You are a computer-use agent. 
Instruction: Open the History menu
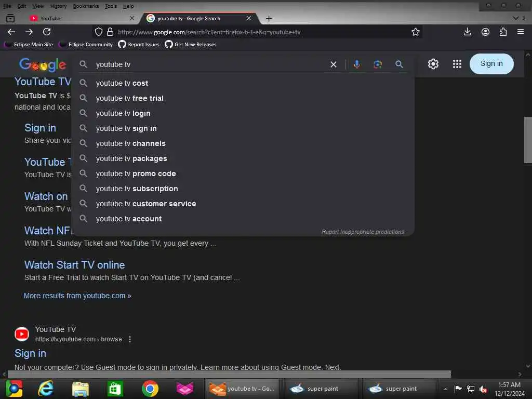tap(58, 6)
